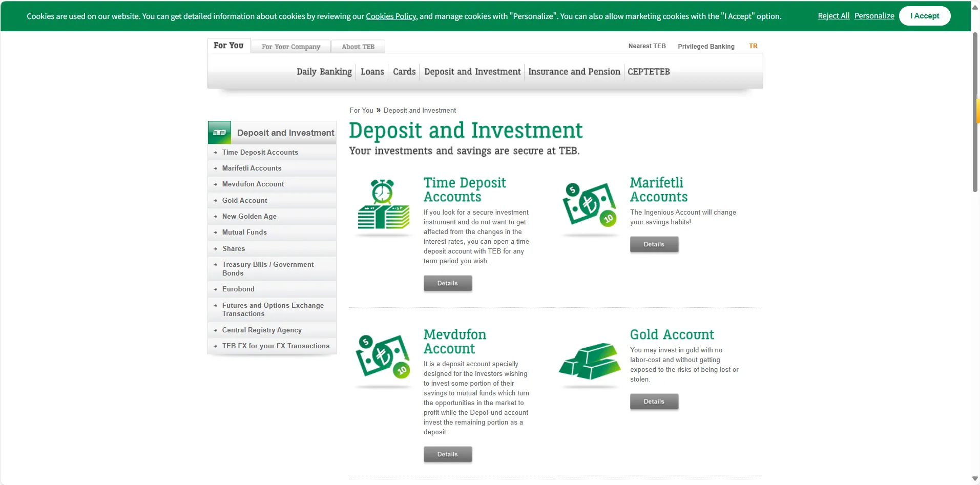Open the Cards menu

(404, 72)
